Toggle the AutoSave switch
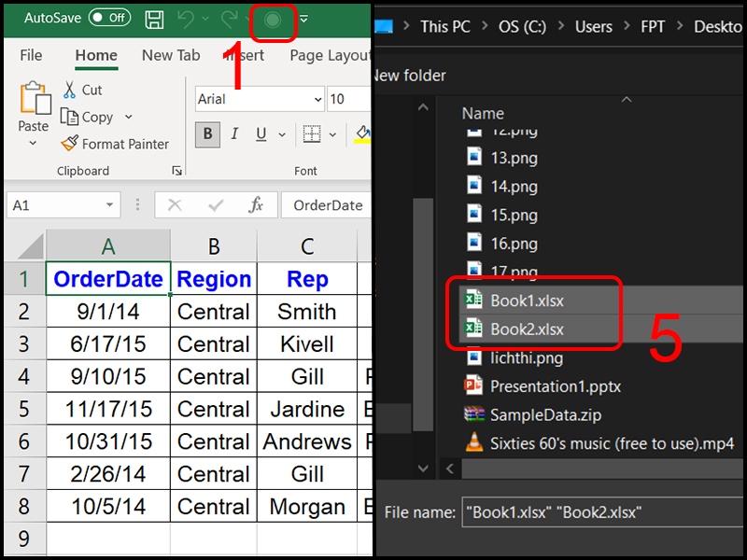747x560 pixels. pyautogui.click(x=109, y=18)
